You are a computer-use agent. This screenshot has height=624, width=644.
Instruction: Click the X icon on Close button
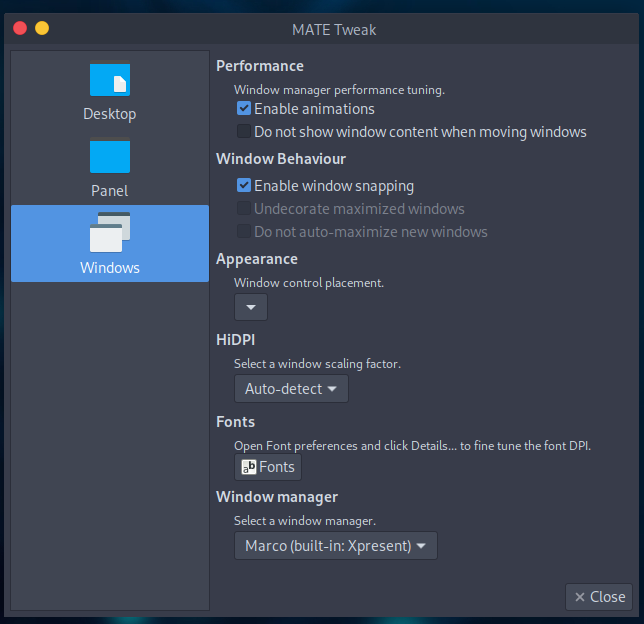click(579, 597)
